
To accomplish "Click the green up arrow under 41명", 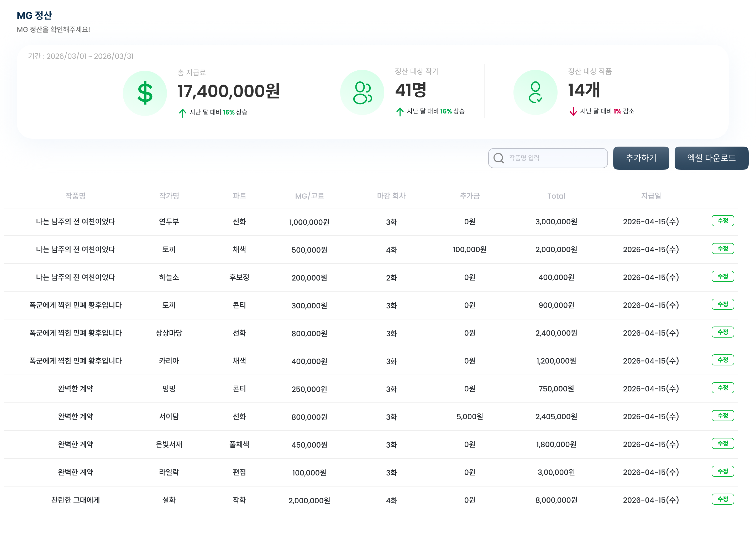I will click(400, 112).
